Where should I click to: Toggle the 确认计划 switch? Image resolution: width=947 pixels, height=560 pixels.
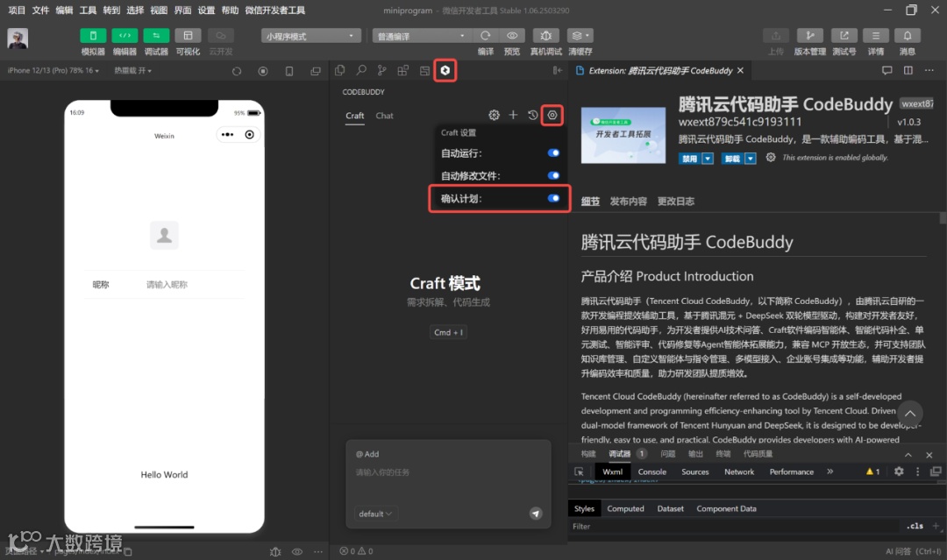point(553,199)
